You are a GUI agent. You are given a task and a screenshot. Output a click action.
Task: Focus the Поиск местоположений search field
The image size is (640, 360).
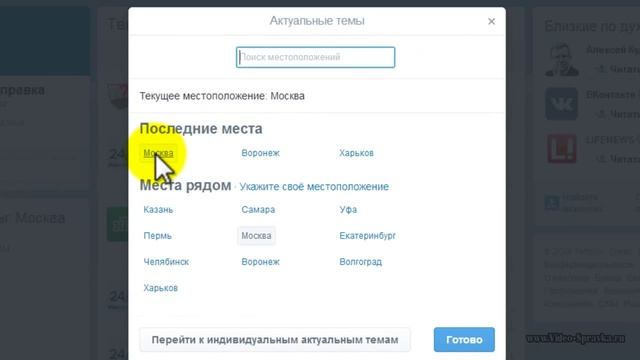pos(316,57)
